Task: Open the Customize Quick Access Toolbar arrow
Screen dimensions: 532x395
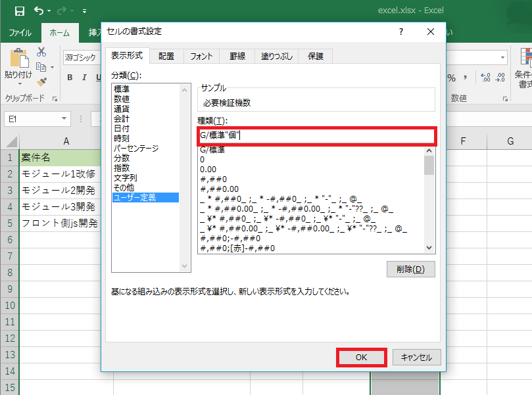Action: [84, 12]
